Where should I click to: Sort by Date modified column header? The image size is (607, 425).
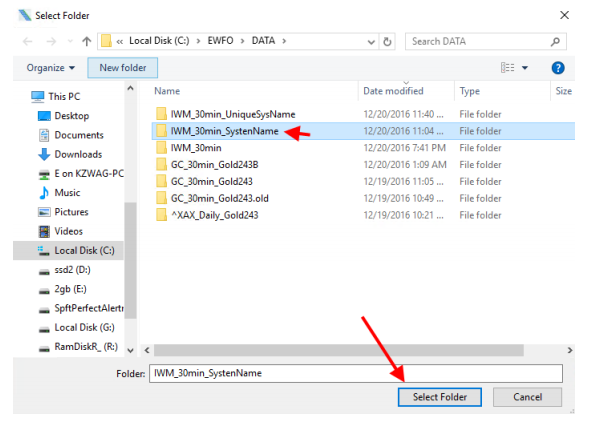(393, 91)
